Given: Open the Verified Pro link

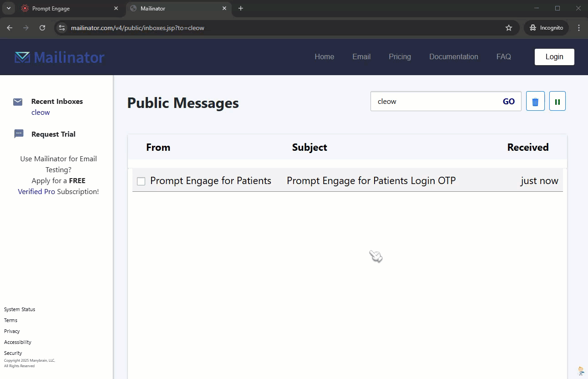Looking at the screenshot, I should coord(36,192).
